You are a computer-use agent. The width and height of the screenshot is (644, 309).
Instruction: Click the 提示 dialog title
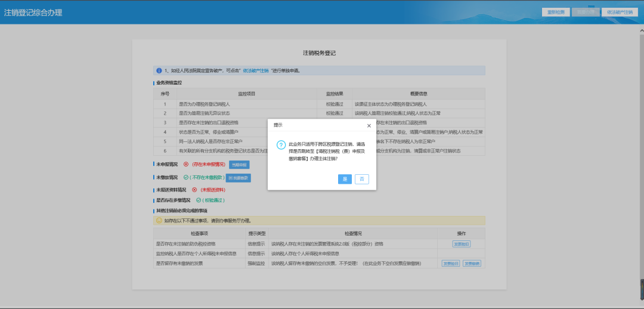coord(278,125)
